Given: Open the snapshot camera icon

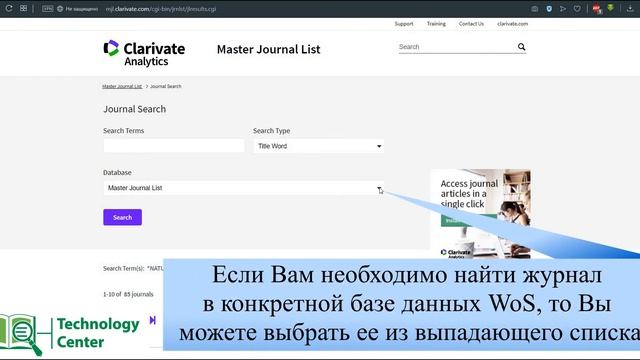Looking at the screenshot, I should click(x=535, y=9).
